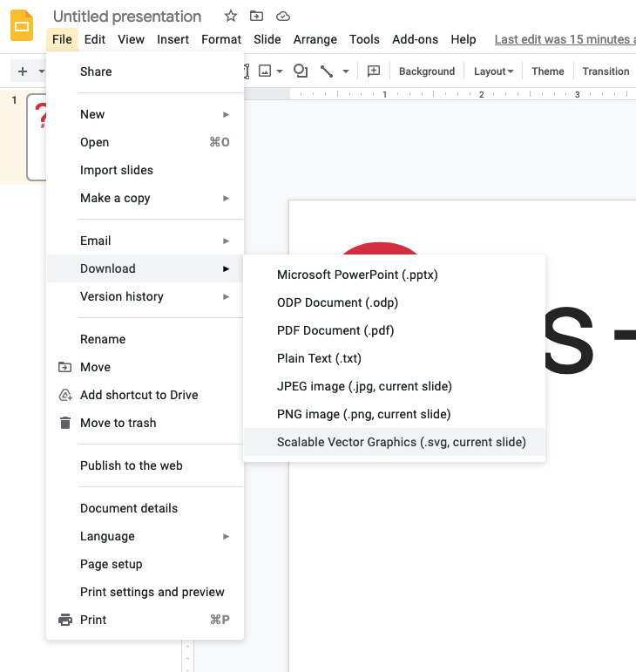Select the shape tool icon
This screenshot has width=636, height=672.
301,71
